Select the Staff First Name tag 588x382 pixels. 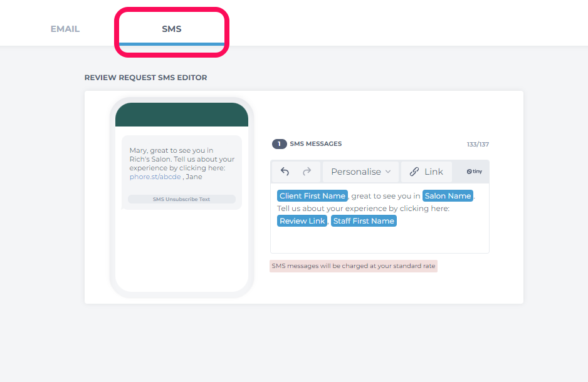(364, 221)
